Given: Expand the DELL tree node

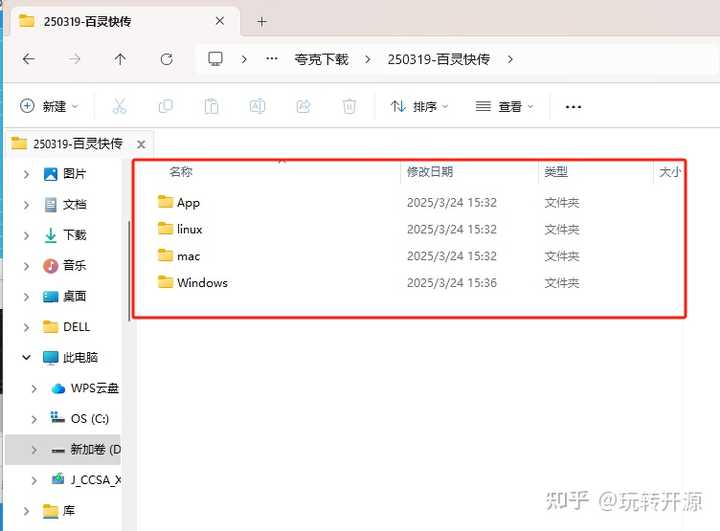Looking at the screenshot, I should pos(26,328).
